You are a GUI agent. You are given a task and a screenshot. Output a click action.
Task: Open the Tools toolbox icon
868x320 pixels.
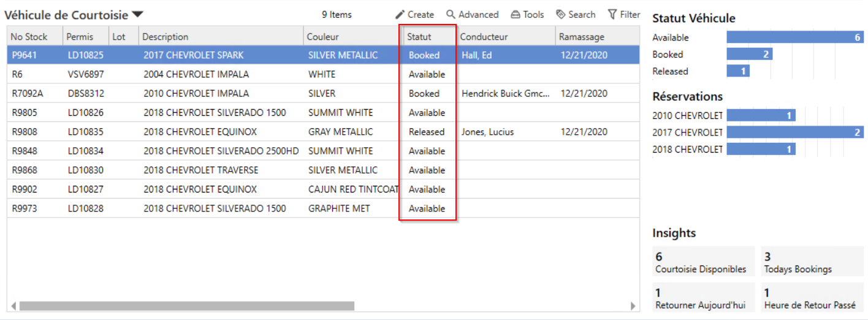pyautogui.click(x=516, y=15)
